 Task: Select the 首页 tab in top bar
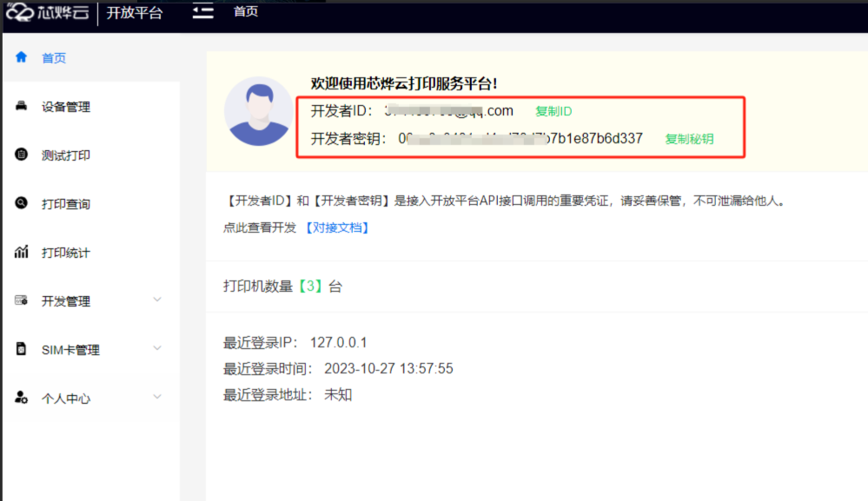point(246,11)
